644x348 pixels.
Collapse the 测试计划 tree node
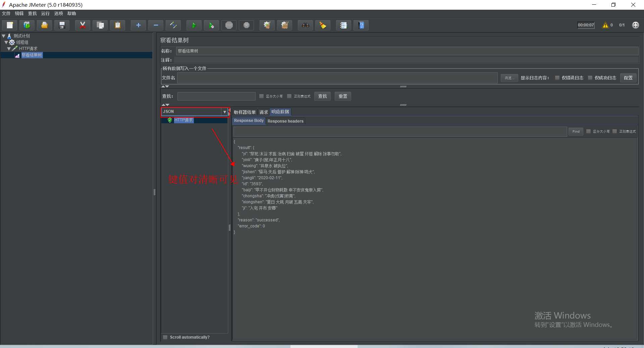click(4, 36)
